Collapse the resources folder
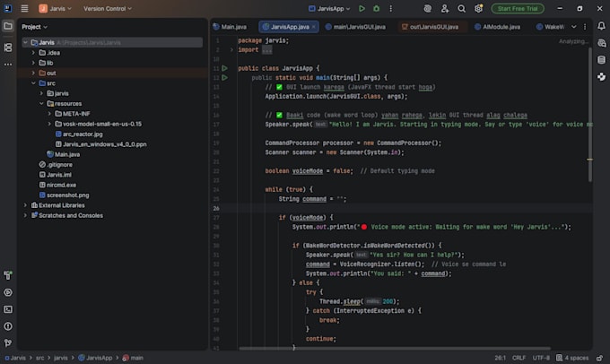Screen dimensions: 610x364 pos(41,103)
